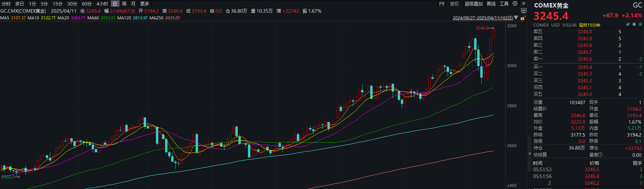This screenshot has height=189, width=644.
Task: Click the 最高 value 3246.8 in panel
Action: click(578, 115)
